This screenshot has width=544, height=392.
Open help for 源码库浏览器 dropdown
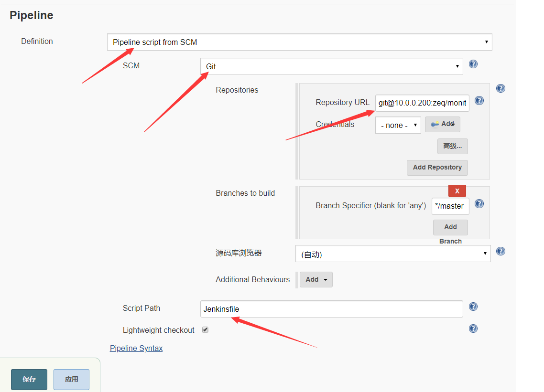pos(500,251)
